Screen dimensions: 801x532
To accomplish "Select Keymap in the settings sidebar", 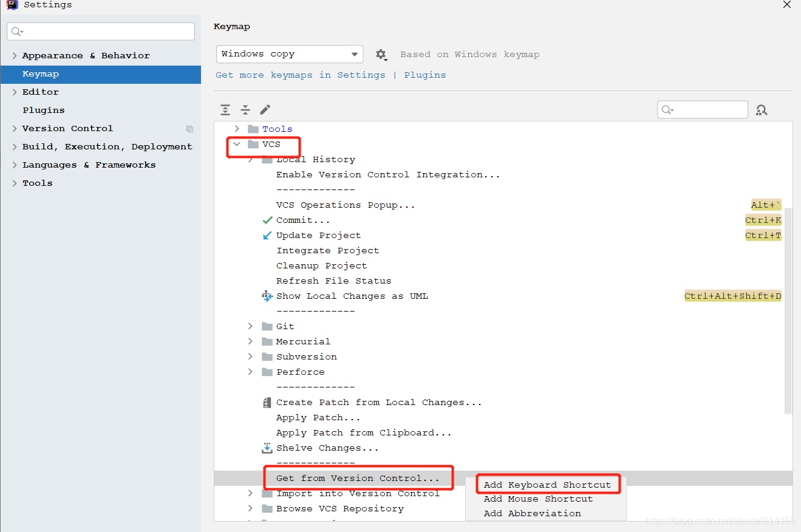I will point(100,74).
